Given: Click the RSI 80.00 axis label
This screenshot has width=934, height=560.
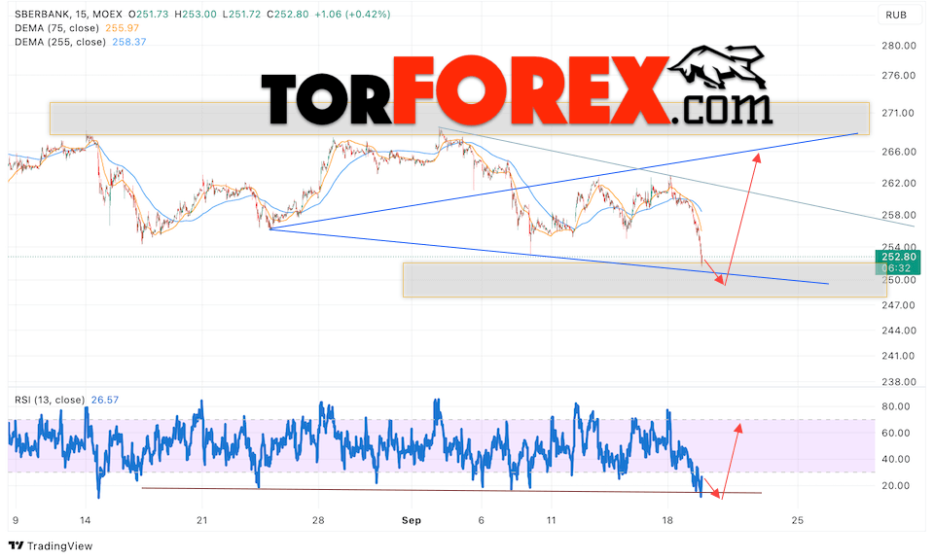Looking at the screenshot, I should pyautogui.click(x=895, y=406).
